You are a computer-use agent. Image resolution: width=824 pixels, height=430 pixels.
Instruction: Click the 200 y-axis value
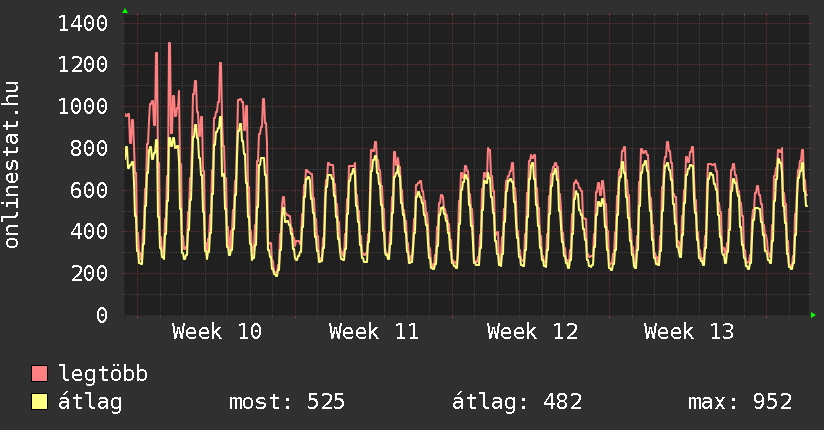pos(89,274)
